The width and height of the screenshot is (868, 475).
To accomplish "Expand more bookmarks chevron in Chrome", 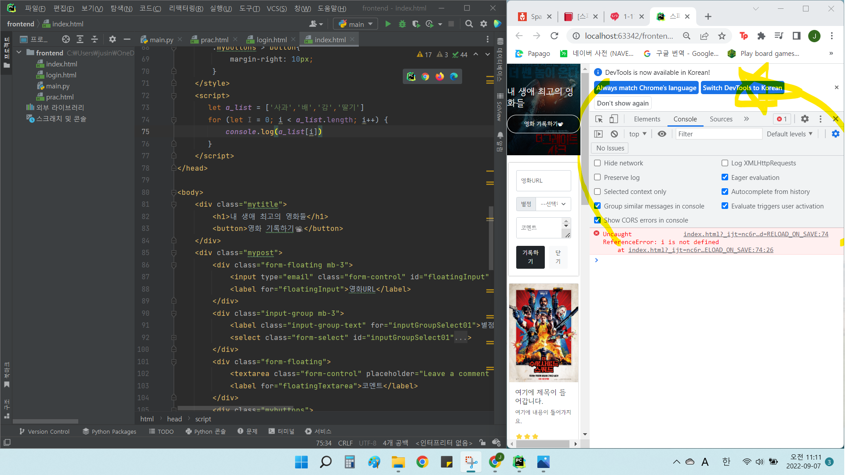I will 831,54.
